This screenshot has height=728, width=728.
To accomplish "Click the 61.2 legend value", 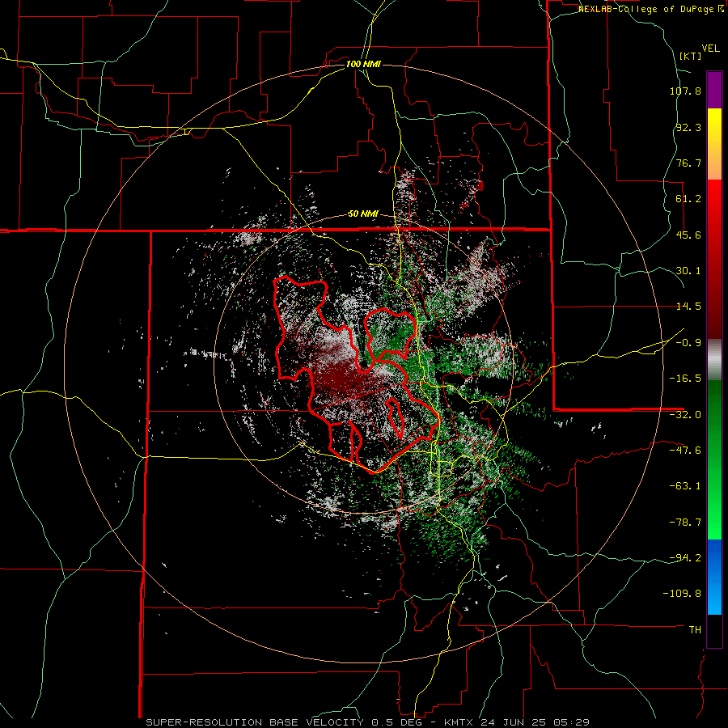I will (x=688, y=199).
